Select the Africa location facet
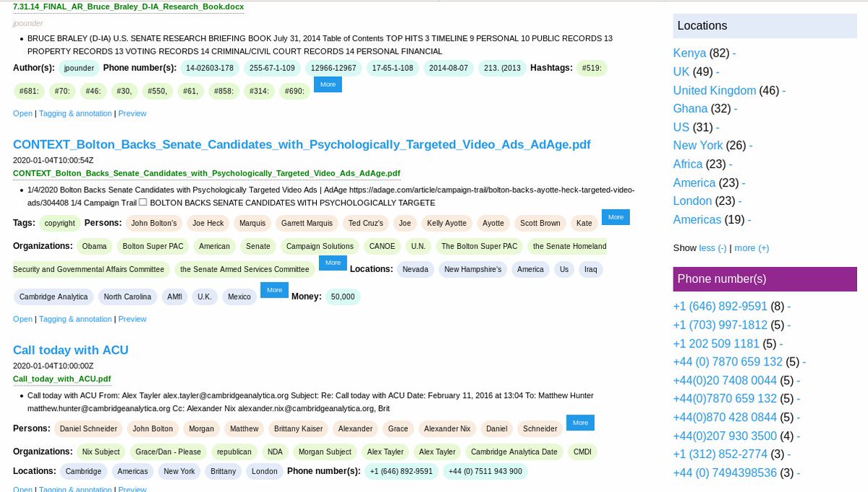The image size is (868, 492). coord(688,164)
